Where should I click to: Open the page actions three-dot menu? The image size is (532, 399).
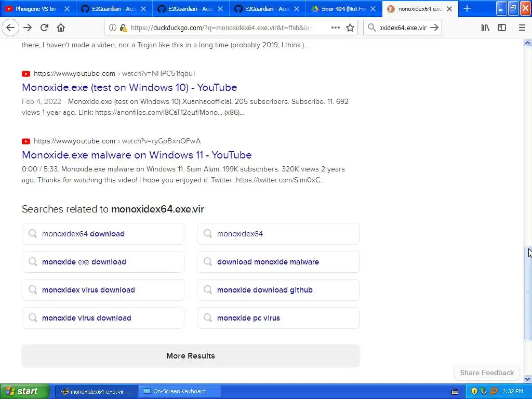335,28
